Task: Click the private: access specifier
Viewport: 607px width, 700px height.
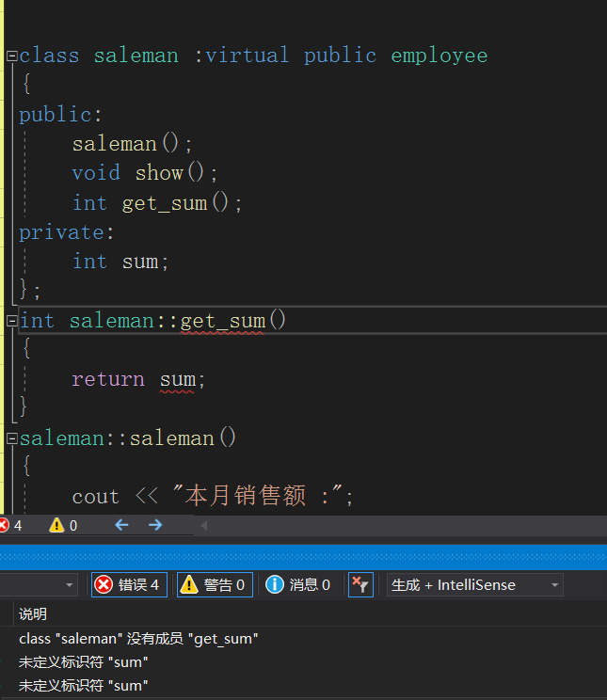Action: (67, 232)
